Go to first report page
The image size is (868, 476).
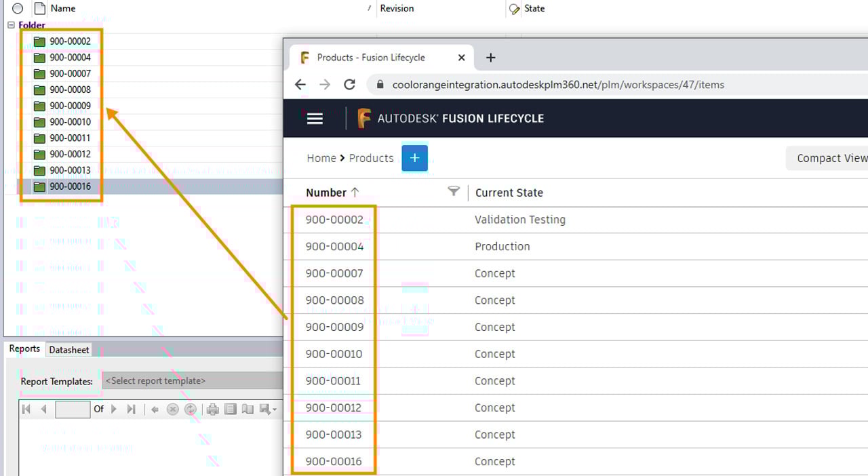(x=27, y=409)
